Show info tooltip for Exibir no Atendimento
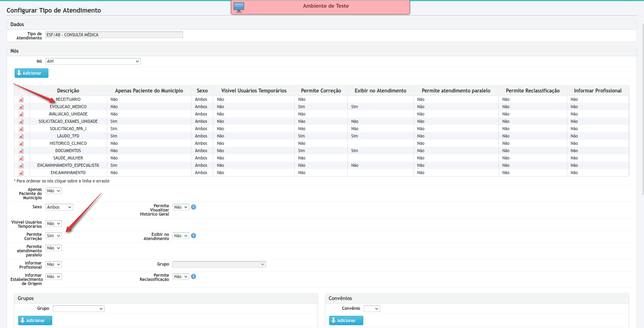Viewport: 644px width, 328px height. pos(194,236)
